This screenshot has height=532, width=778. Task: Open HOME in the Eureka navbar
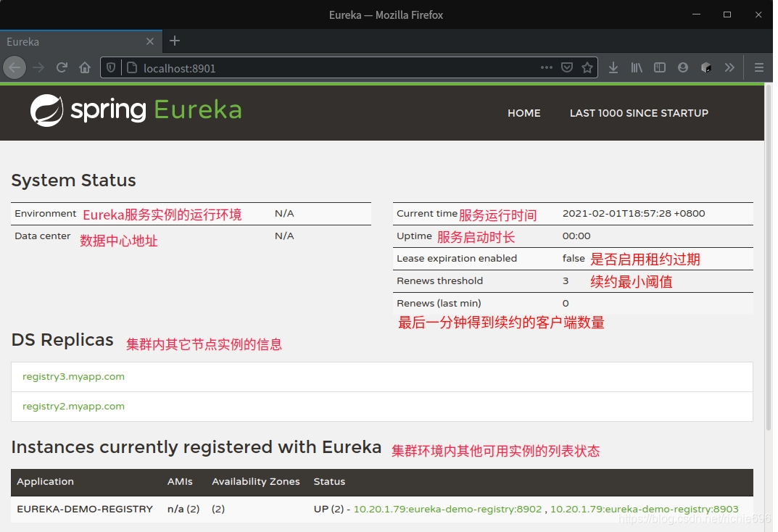[524, 113]
